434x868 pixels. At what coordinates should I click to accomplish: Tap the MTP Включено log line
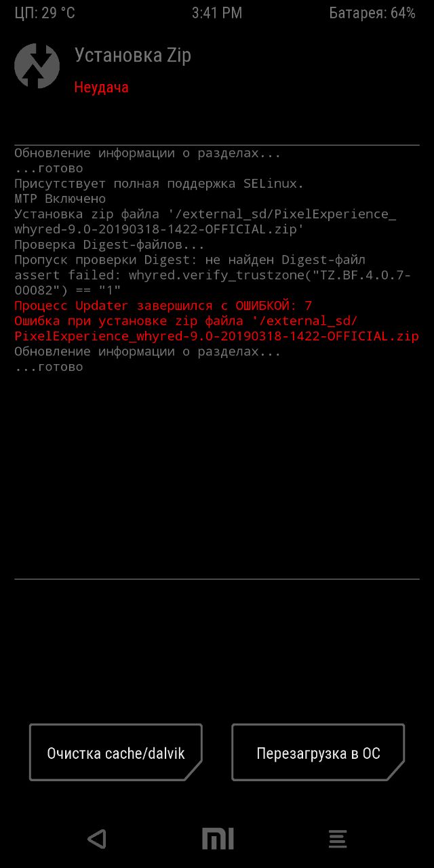tap(60, 199)
